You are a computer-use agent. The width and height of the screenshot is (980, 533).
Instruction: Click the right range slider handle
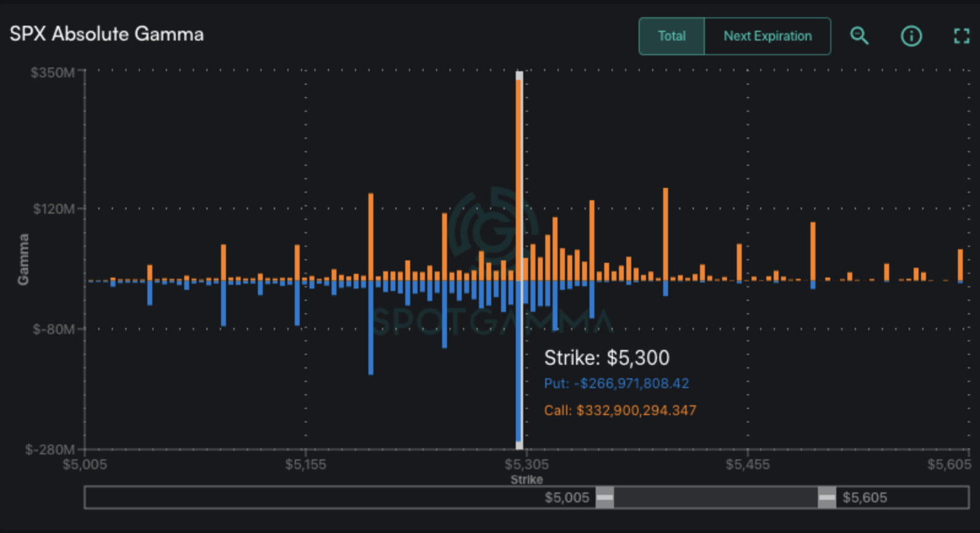pos(826,497)
